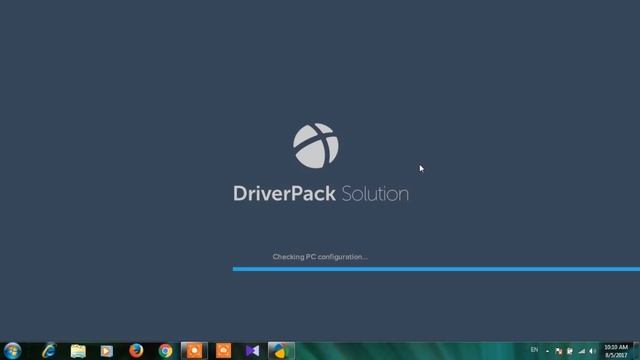
Task: Click the EN language indicator in tray
Action: click(534, 350)
